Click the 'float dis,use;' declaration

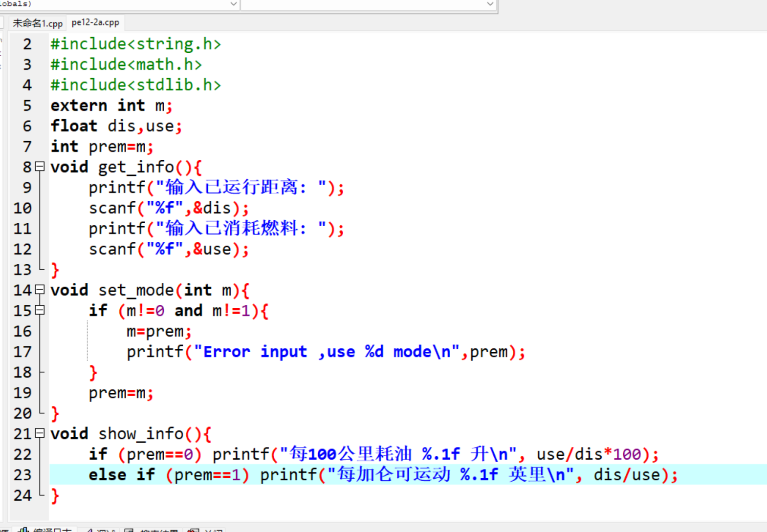(x=116, y=126)
